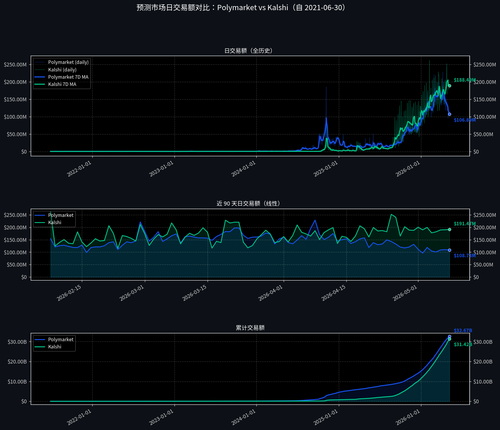The height and width of the screenshot is (430, 500).
Task: Click '2025-01-01' date under full-history chart
Action: pos(326,169)
